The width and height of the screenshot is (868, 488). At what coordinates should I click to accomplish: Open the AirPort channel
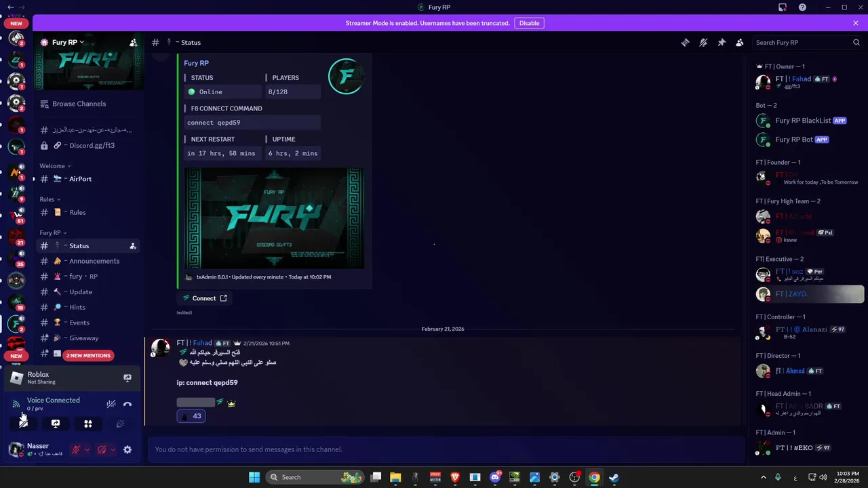click(88, 179)
